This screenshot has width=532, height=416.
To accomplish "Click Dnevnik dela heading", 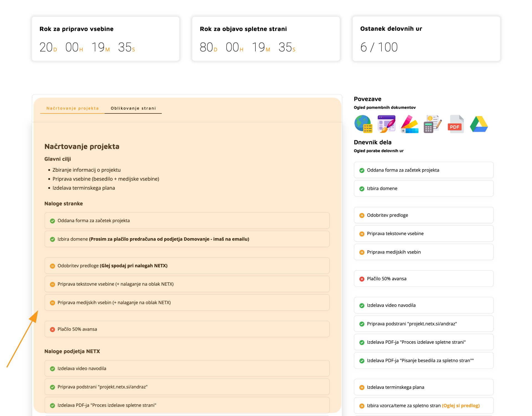I will click(x=372, y=142).
